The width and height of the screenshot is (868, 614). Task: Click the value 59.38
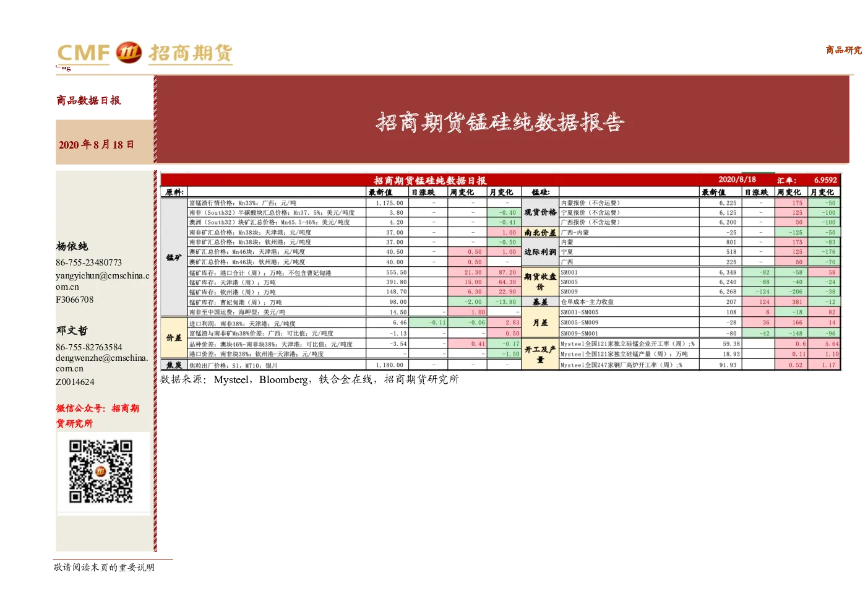coord(731,344)
